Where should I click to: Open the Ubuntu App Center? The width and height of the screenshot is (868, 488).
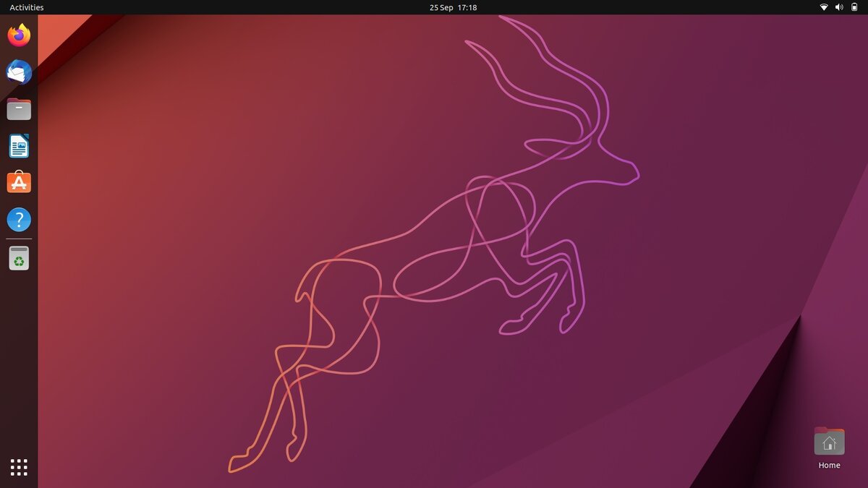coord(18,182)
